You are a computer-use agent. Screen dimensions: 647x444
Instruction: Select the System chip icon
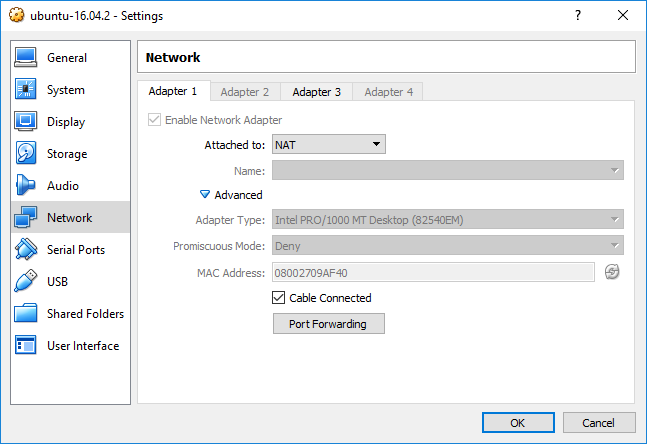click(26, 89)
